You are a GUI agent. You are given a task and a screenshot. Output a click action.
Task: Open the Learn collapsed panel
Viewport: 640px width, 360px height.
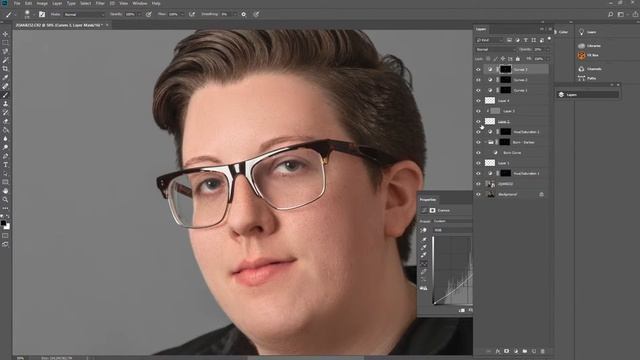tap(587, 32)
